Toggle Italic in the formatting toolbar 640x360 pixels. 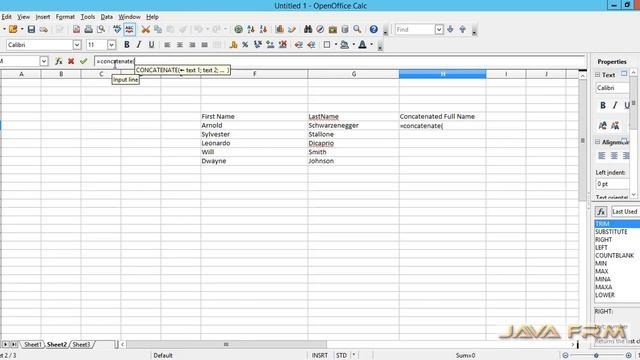[x=139, y=45]
